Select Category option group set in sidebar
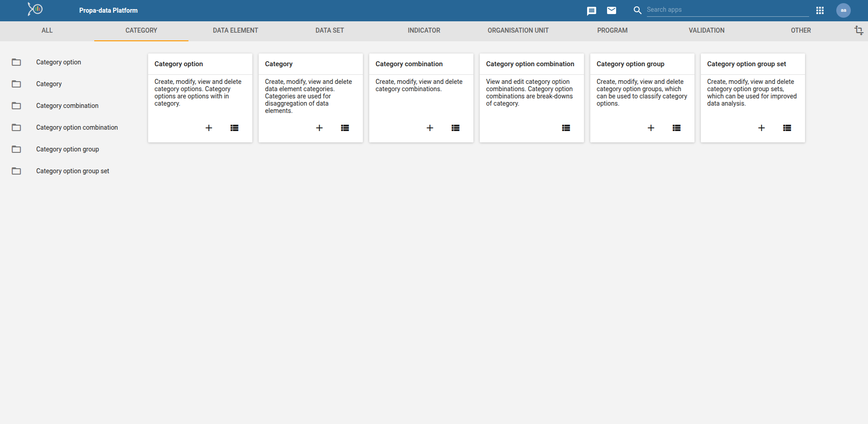 72,171
